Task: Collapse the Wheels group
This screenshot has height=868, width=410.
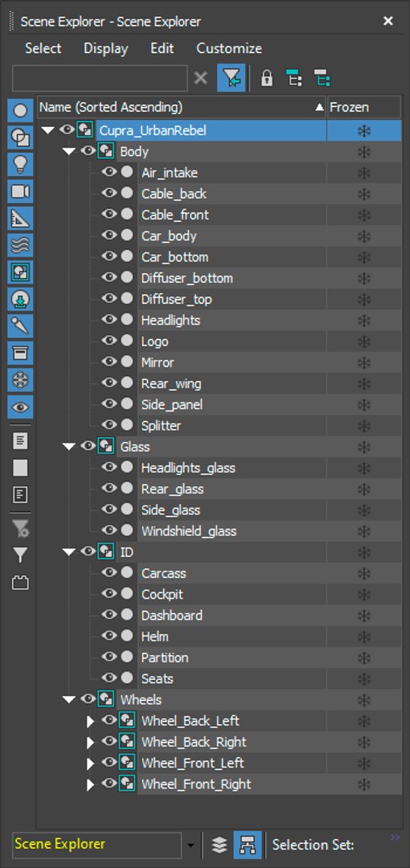Action: point(68,700)
